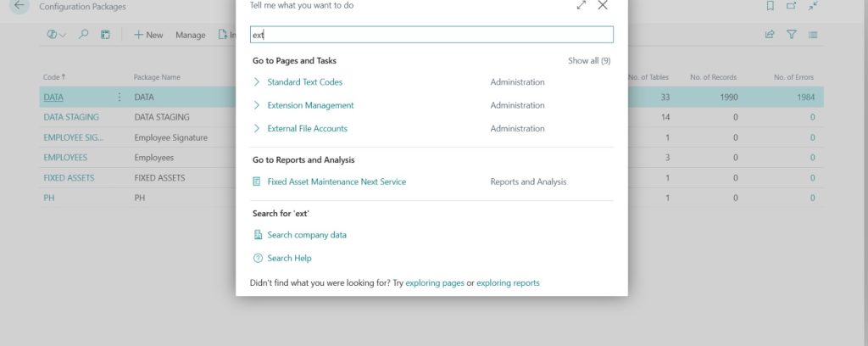Screen dimensions: 868x346
Task: Expand chevron next to Standard Text Codes
Action: click(x=256, y=82)
